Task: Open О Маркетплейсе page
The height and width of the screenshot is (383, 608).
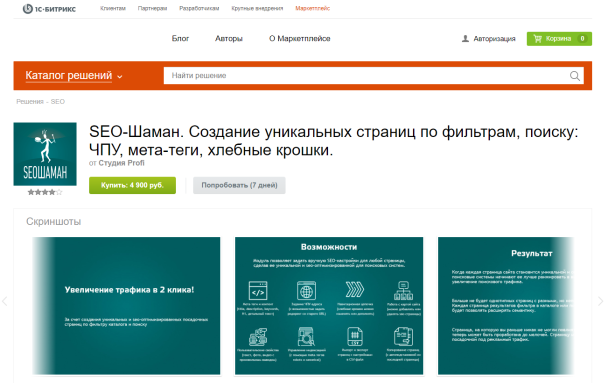Action: [300, 38]
